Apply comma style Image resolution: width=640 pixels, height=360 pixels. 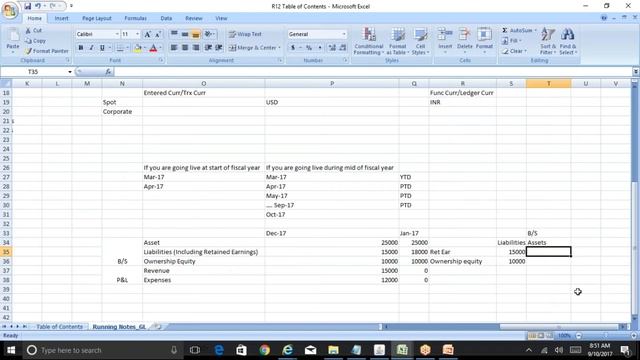(320, 48)
